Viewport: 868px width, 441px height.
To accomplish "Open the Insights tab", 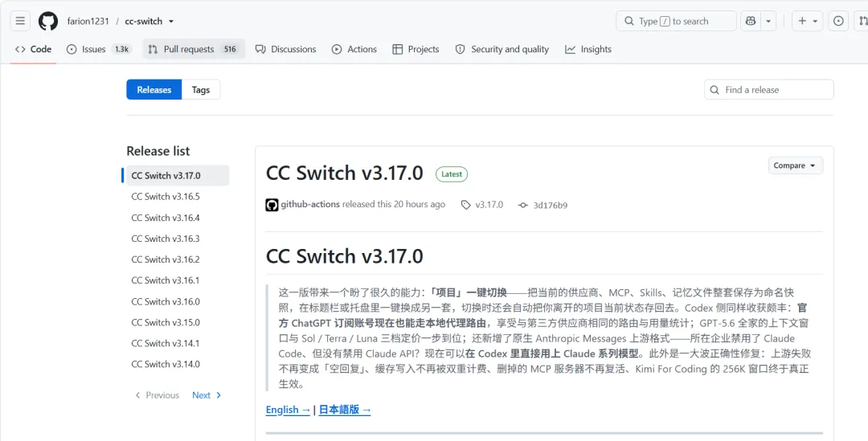I will click(588, 49).
